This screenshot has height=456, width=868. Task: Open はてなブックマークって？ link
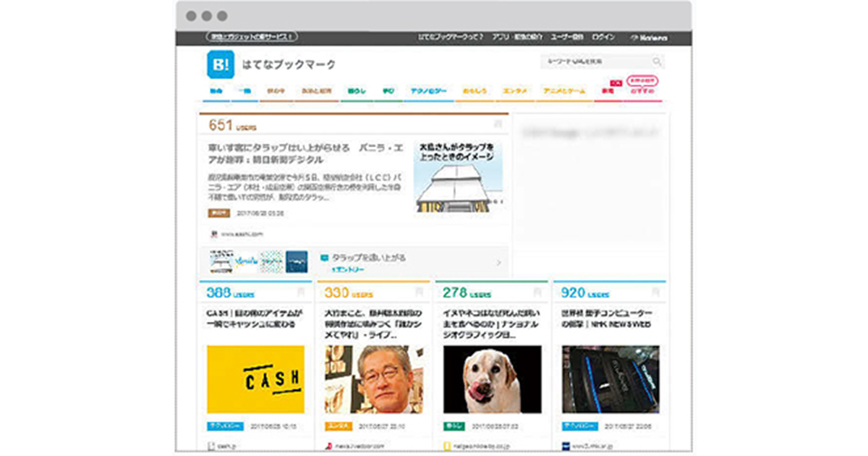point(451,37)
